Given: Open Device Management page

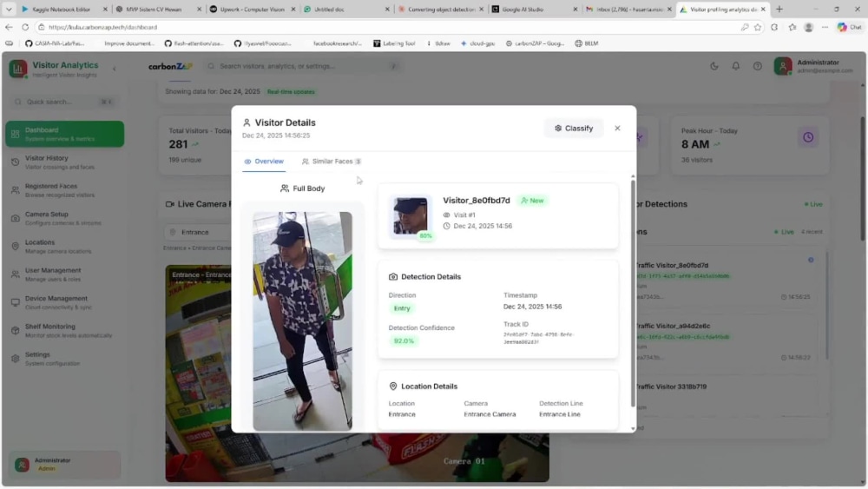Looking at the screenshot, I should (65, 302).
